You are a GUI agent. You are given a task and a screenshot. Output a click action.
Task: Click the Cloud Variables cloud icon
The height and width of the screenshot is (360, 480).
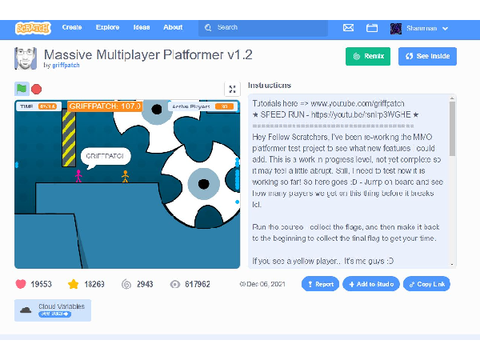(x=26, y=310)
